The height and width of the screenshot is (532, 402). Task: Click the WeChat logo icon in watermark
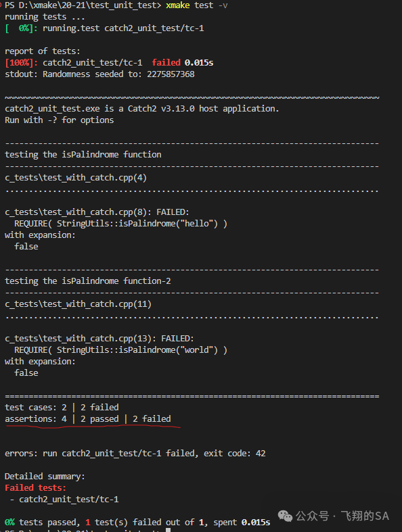[x=285, y=516]
